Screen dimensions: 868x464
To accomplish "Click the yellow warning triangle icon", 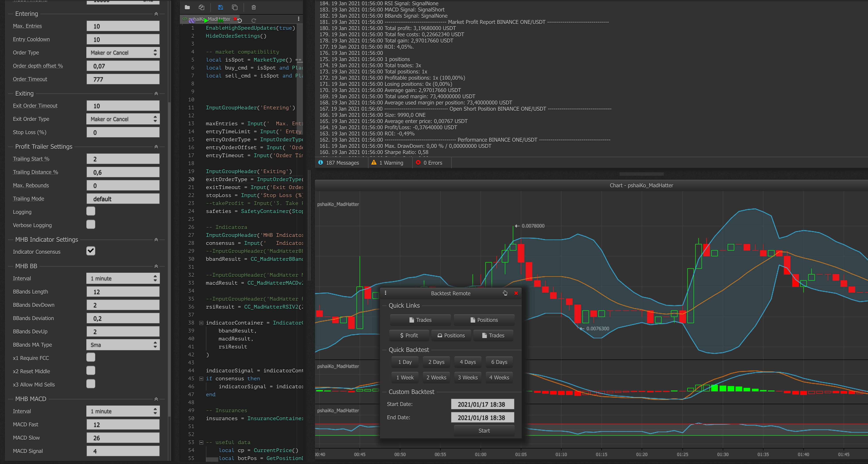I will [374, 162].
